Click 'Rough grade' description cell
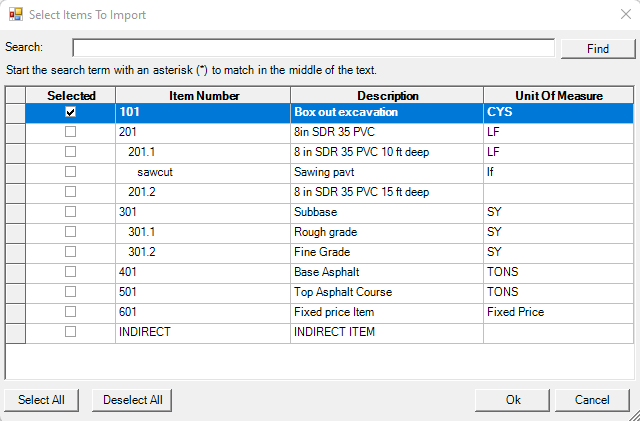This screenshot has height=421, width=640. click(x=387, y=233)
